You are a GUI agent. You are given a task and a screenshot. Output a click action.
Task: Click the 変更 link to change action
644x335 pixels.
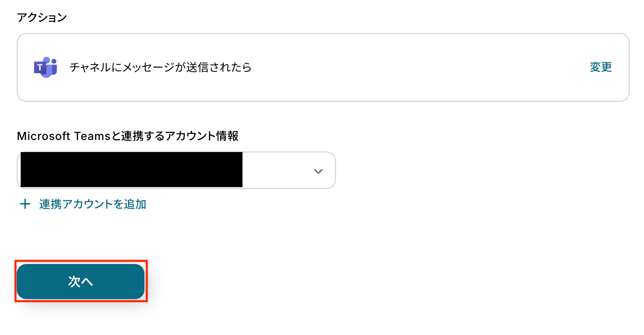(601, 67)
